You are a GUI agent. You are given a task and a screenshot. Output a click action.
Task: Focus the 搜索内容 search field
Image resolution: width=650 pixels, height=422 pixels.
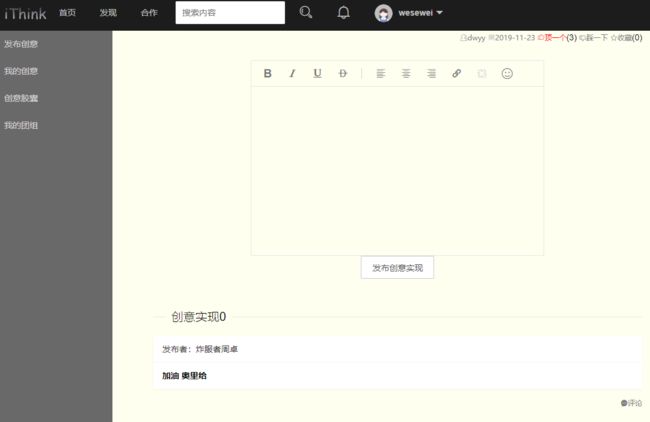coord(230,12)
